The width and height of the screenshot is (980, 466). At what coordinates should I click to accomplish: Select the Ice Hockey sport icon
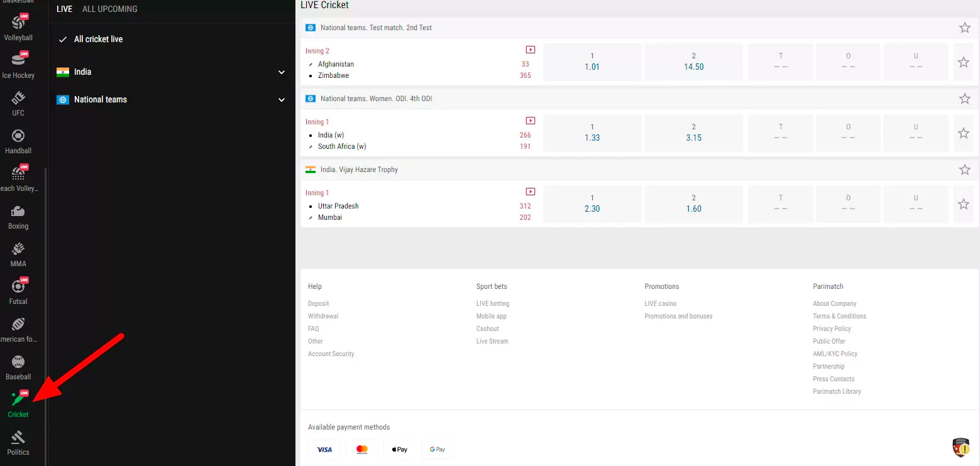[18, 62]
